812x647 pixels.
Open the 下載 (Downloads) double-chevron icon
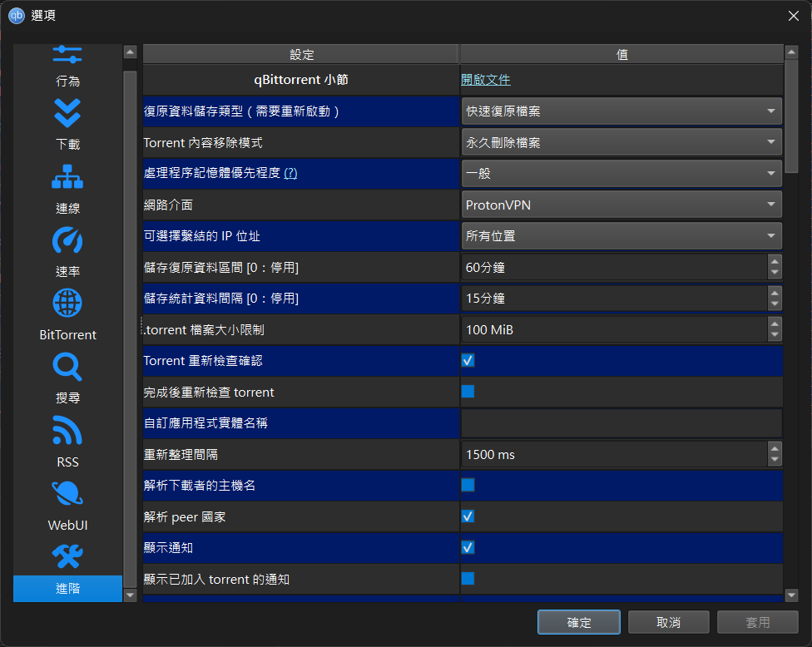click(x=67, y=113)
